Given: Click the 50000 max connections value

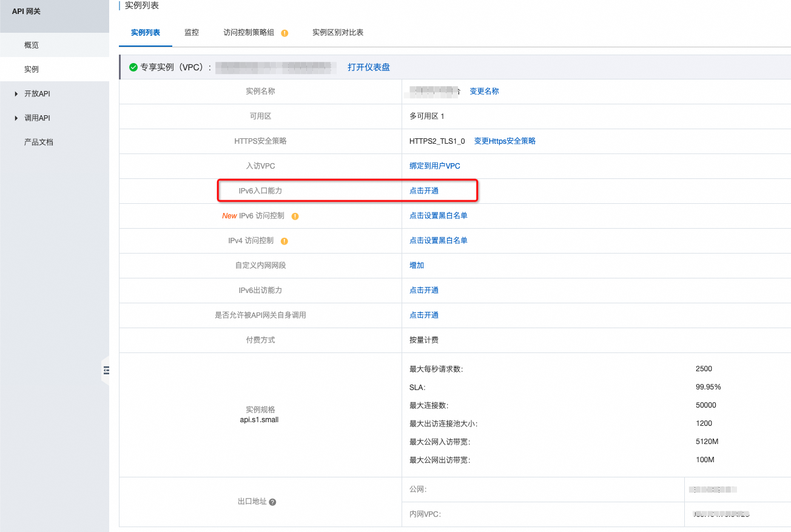Looking at the screenshot, I should [706, 405].
